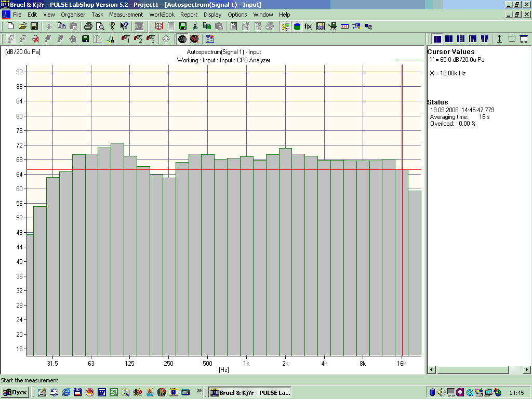Screen dimensions: 532x399
Task: Open Excel from the quick launch bar
Action: pyautogui.click(x=114, y=392)
